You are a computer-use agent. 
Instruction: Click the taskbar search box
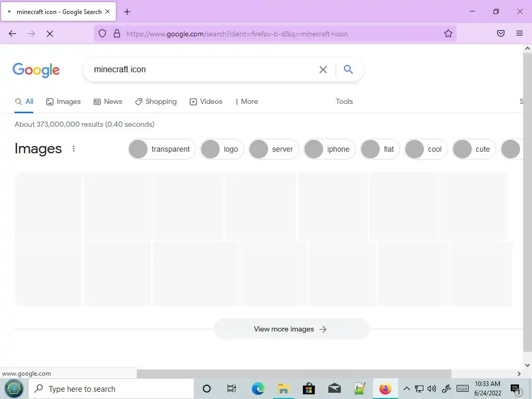(x=111, y=389)
